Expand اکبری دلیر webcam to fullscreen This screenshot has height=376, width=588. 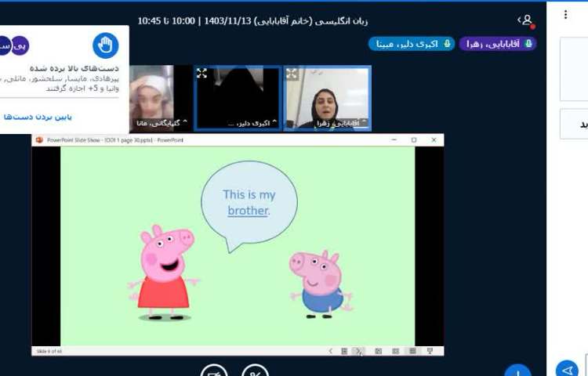coord(202,74)
